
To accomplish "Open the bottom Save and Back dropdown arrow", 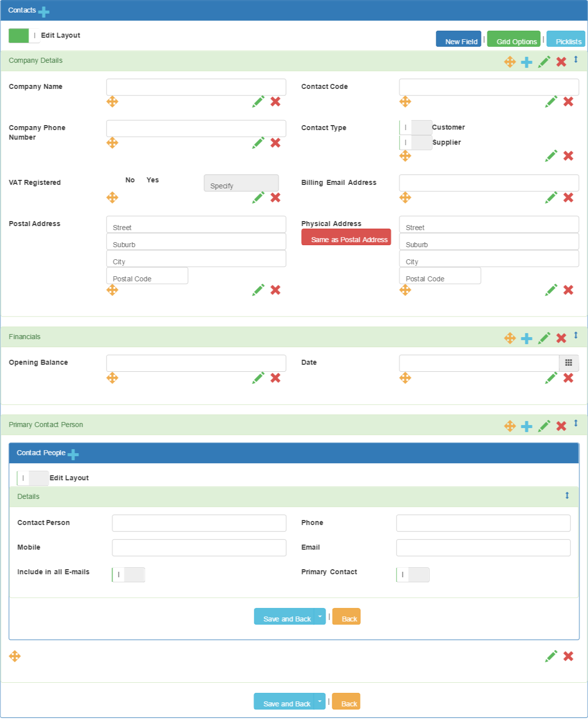I will point(320,701).
